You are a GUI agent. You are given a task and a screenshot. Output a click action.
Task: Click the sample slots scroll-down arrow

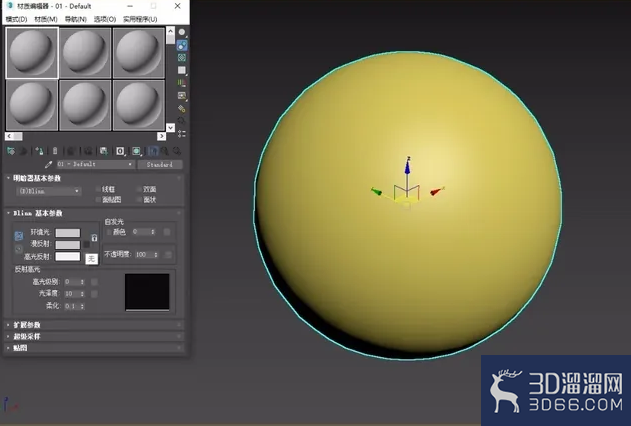[170, 128]
